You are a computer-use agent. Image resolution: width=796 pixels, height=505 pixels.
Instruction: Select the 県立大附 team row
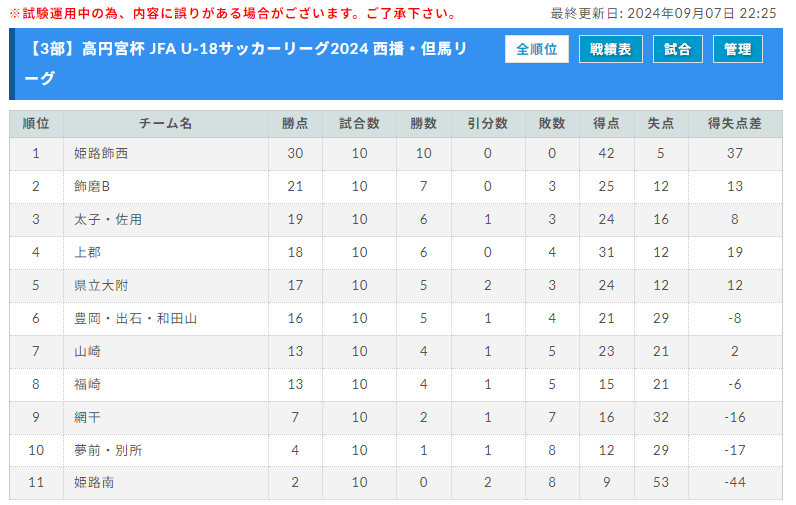(x=396, y=285)
